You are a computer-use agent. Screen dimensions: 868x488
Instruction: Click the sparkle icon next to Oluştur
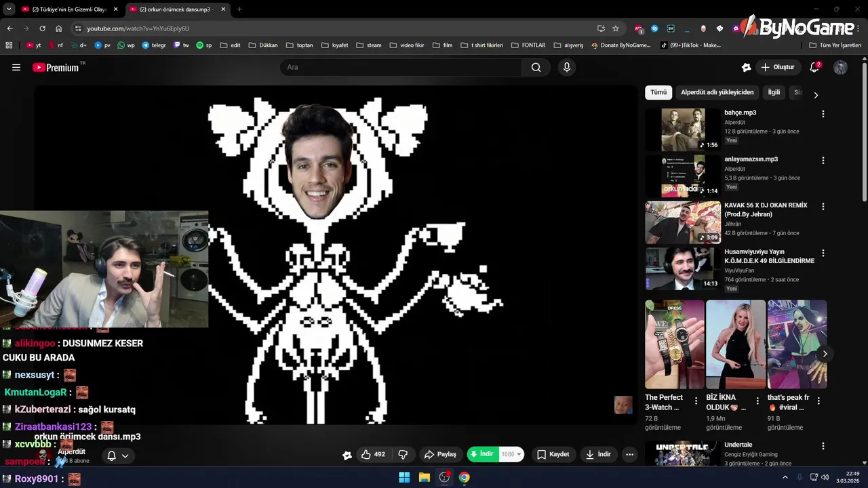[x=746, y=67]
